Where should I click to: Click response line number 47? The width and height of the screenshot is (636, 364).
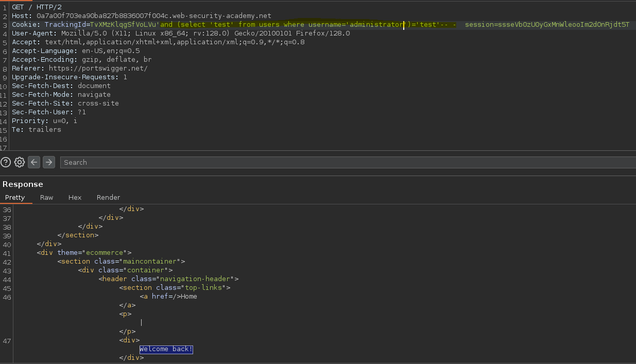(7, 340)
